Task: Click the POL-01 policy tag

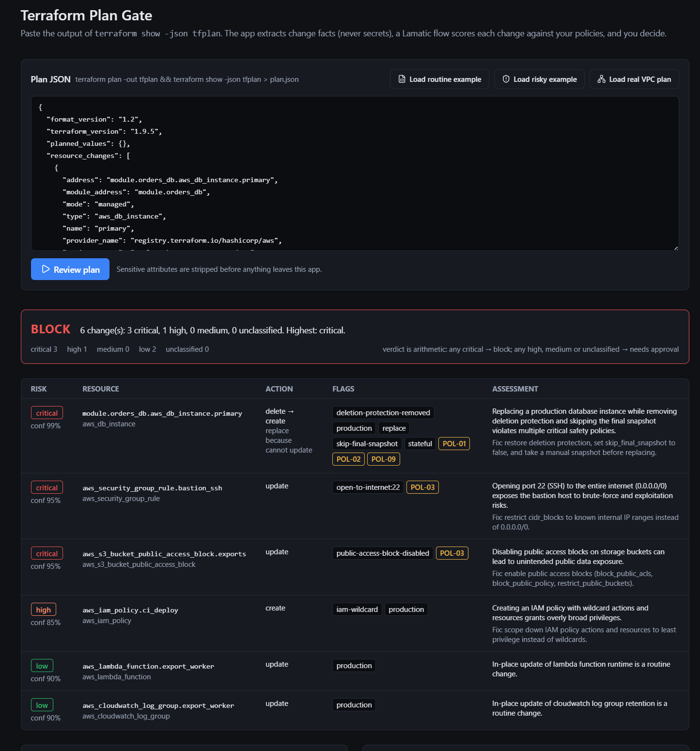Action: [x=454, y=444]
